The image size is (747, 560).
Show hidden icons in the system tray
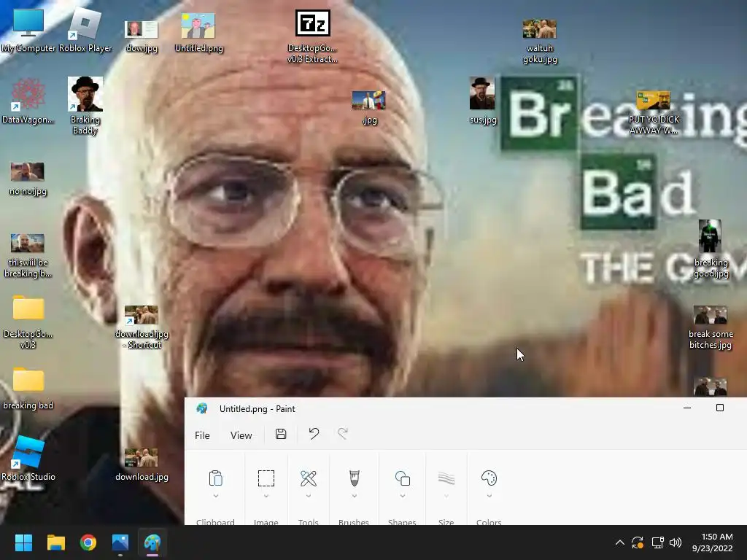[x=619, y=542]
